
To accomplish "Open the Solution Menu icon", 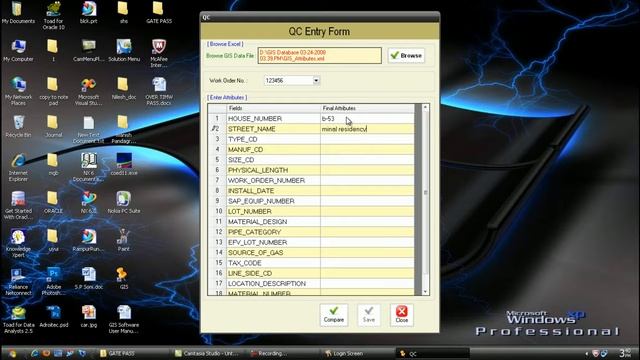I will click(x=124, y=51).
